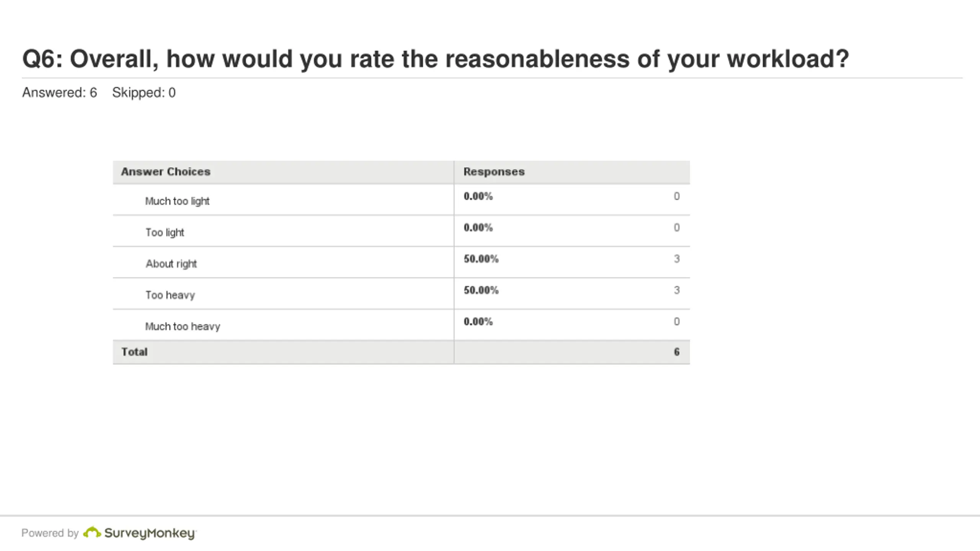Click the Answered: 6 count

[x=60, y=93]
